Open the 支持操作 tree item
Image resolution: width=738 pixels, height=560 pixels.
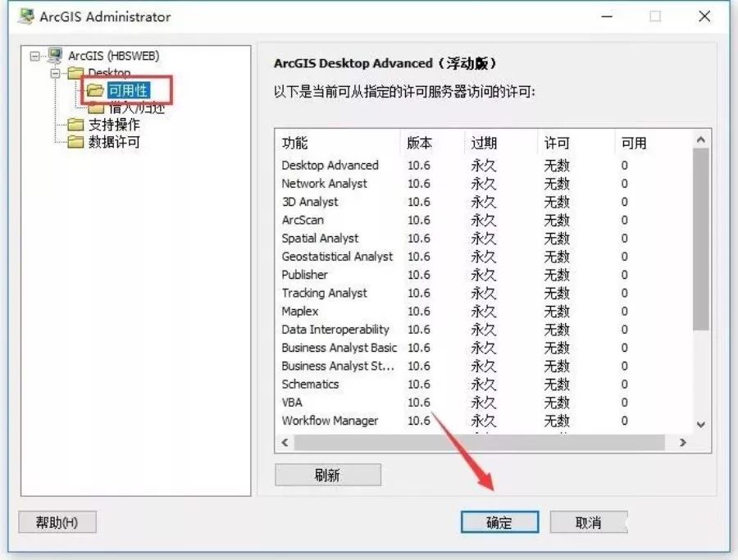114,125
